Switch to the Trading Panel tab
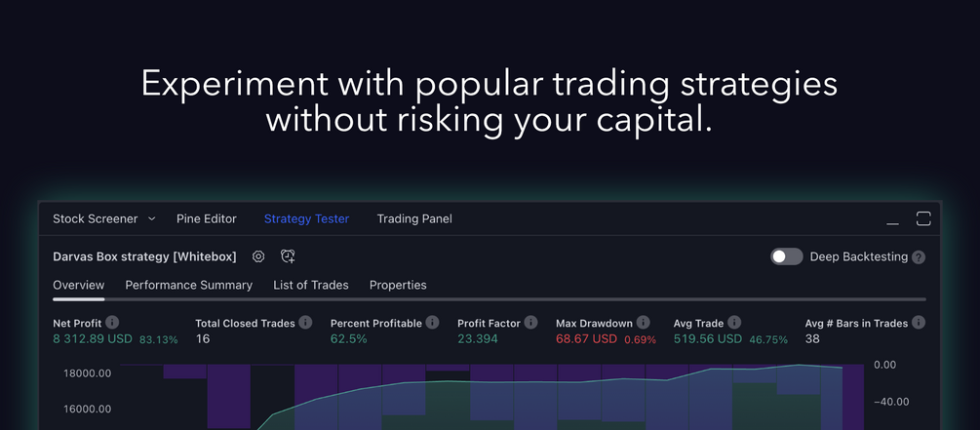Image resolution: width=980 pixels, height=430 pixels. click(x=414, y=219)
